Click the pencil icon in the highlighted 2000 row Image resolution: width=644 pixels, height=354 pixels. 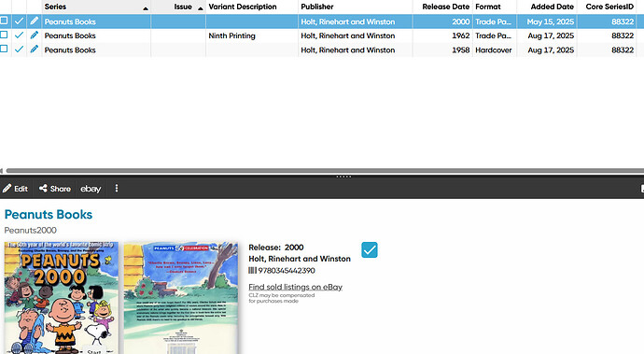coord(35,21)
